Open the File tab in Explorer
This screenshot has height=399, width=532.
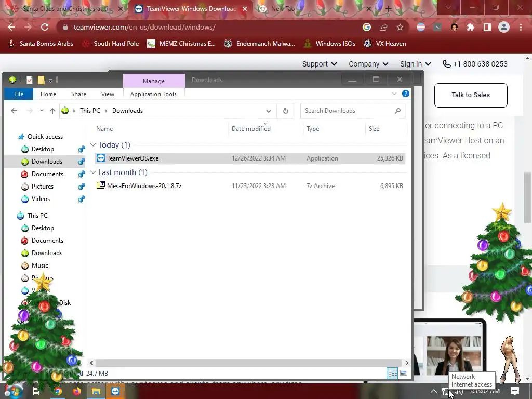(19, 94)
